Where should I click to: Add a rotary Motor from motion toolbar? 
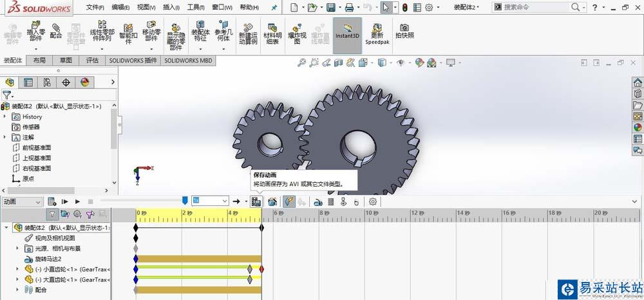coord(318,202)
